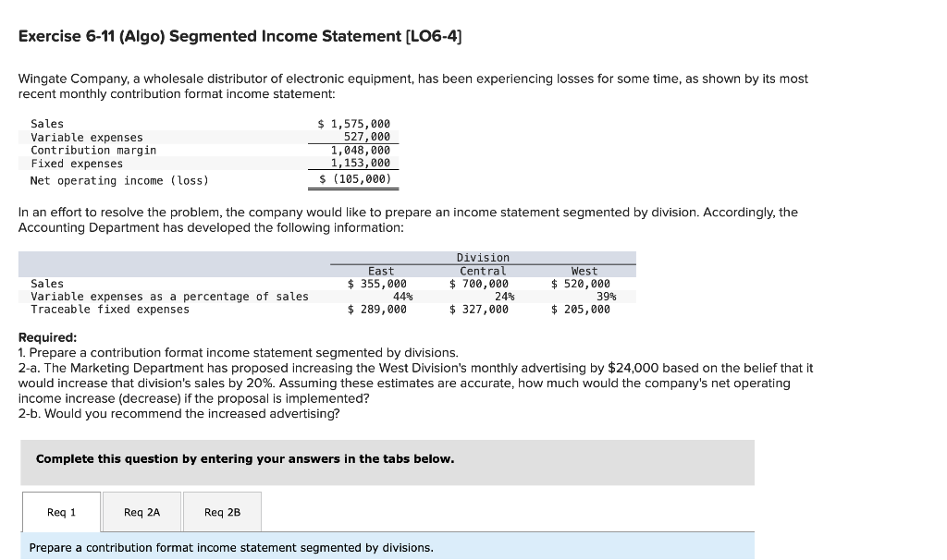Image resolution: width=947 pixels, height=560 pixels.
Task: Select the East column header
Action: tap(381, 271)
